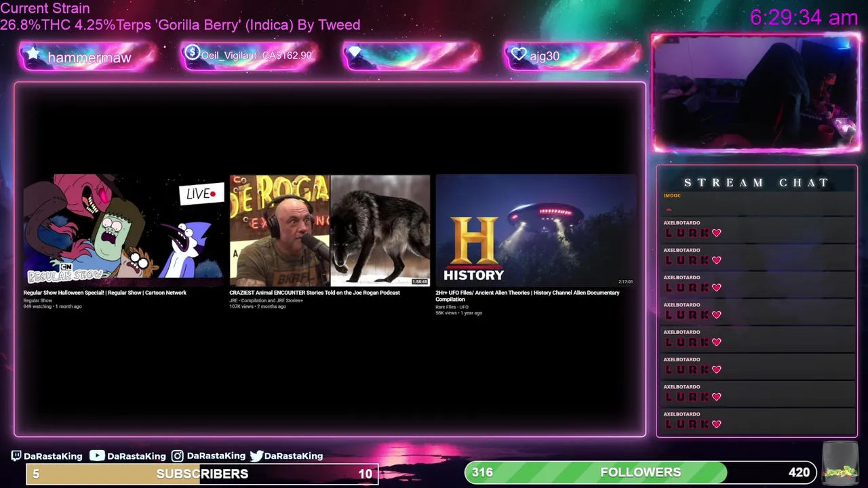Open 'Regular Show Halloween Special!' video title

105,293
